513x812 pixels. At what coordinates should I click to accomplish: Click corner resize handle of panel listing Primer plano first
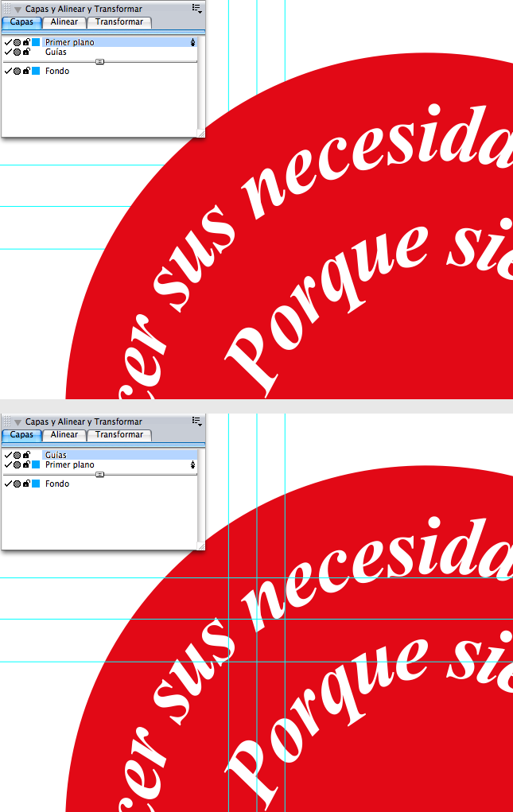point(201,133)
